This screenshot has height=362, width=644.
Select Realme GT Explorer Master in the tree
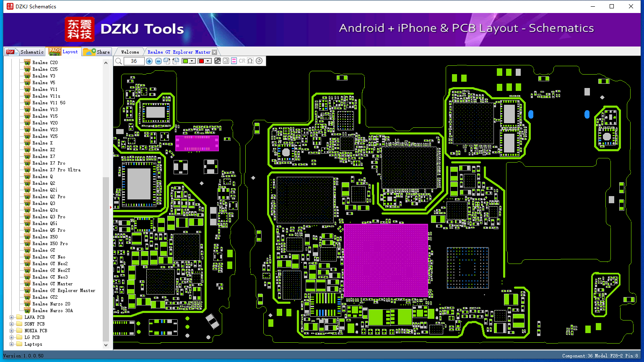click(64, 291)
